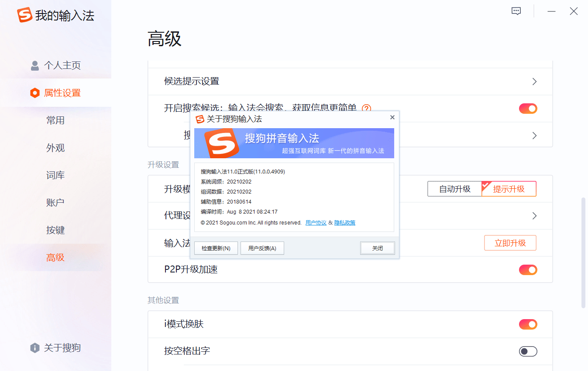Click the 检查更新(N) button
The height and width of the screenshot is (371, 588).
click(216, 248)
